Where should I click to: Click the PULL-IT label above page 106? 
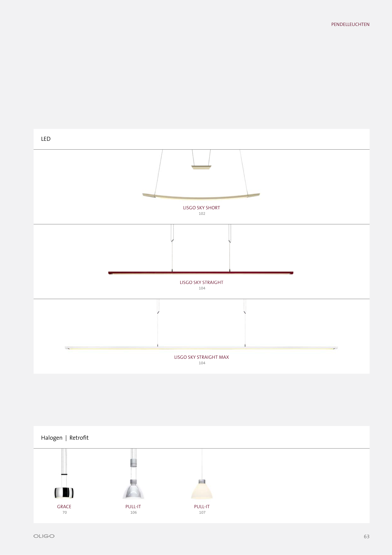(x=133, y=507)
